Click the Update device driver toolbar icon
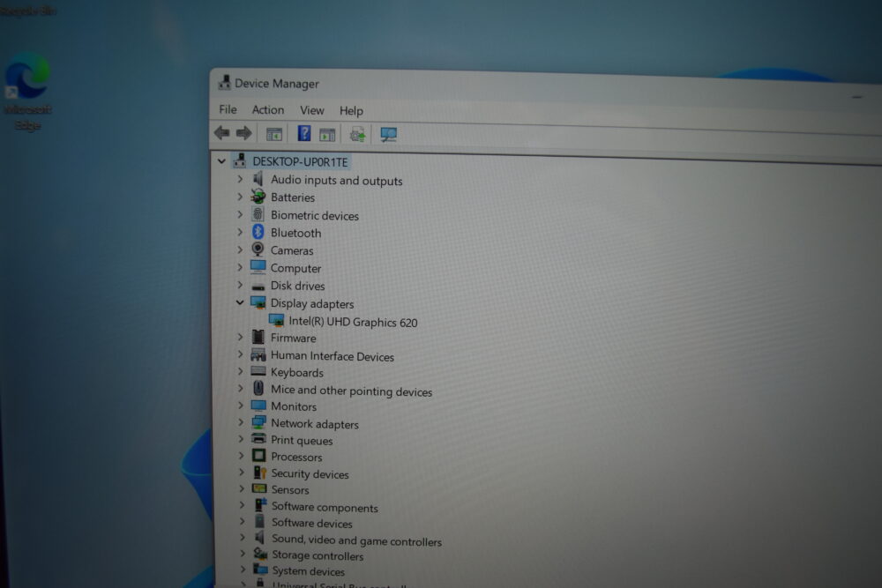Viewport: 882px width, 588px height. coord(357,135)
